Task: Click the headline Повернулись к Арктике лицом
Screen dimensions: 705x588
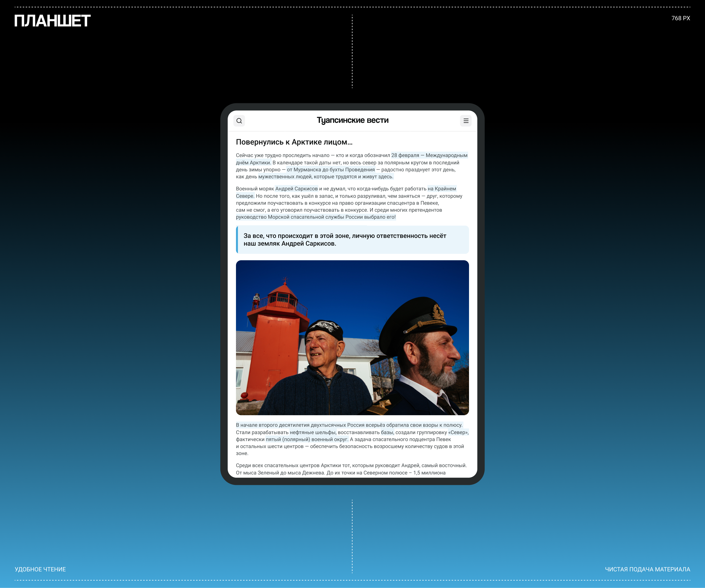Action: pyautogui.click(x=294, y=142)
